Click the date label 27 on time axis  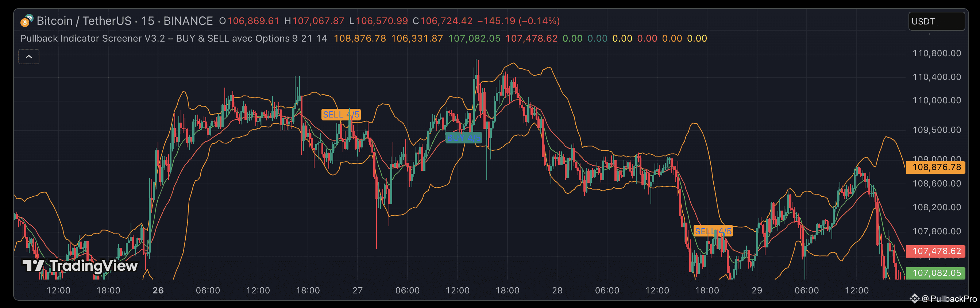pyautogui.click(x=358, y=290)
